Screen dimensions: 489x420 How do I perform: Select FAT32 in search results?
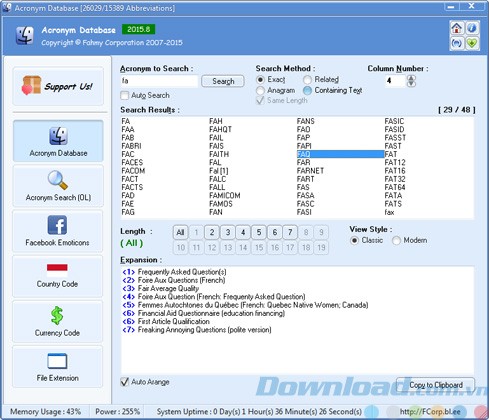coord(395,179)
